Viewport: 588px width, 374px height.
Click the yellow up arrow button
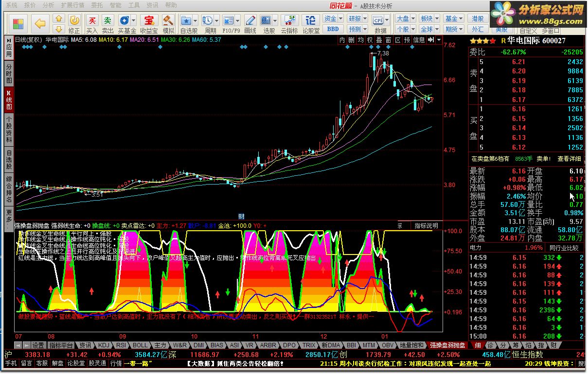59,19
